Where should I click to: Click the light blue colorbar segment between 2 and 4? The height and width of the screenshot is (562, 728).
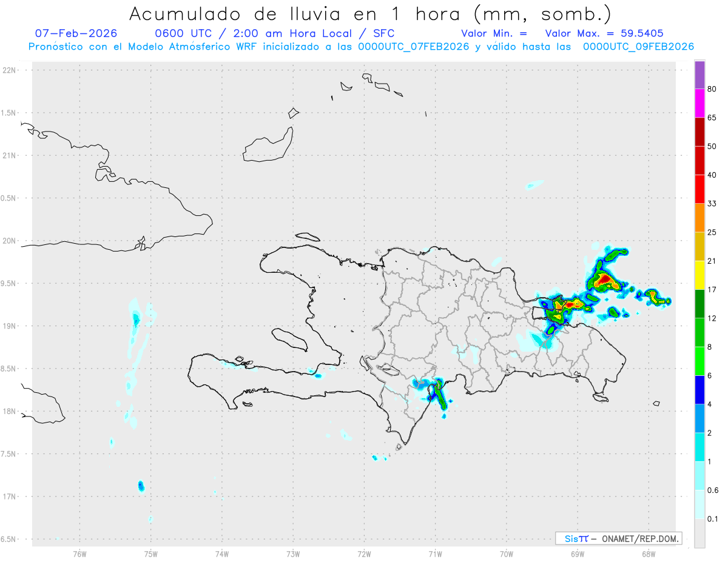699,418
